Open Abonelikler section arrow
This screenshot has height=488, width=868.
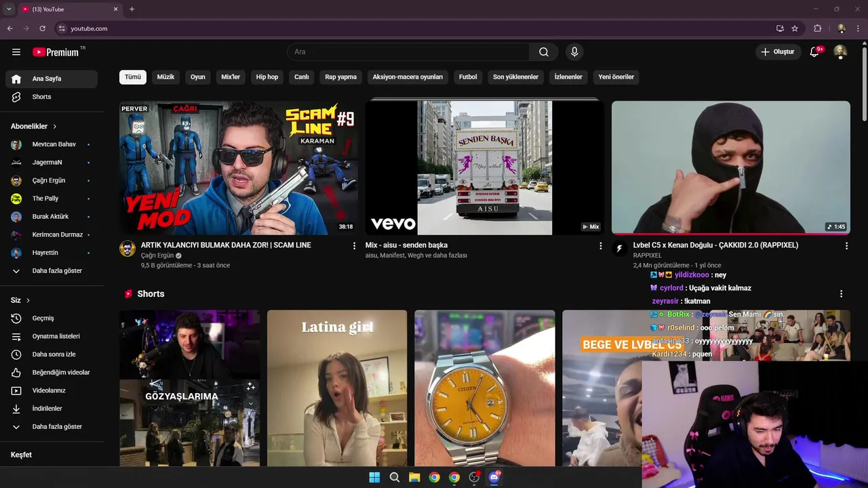[x=55, y=127]
